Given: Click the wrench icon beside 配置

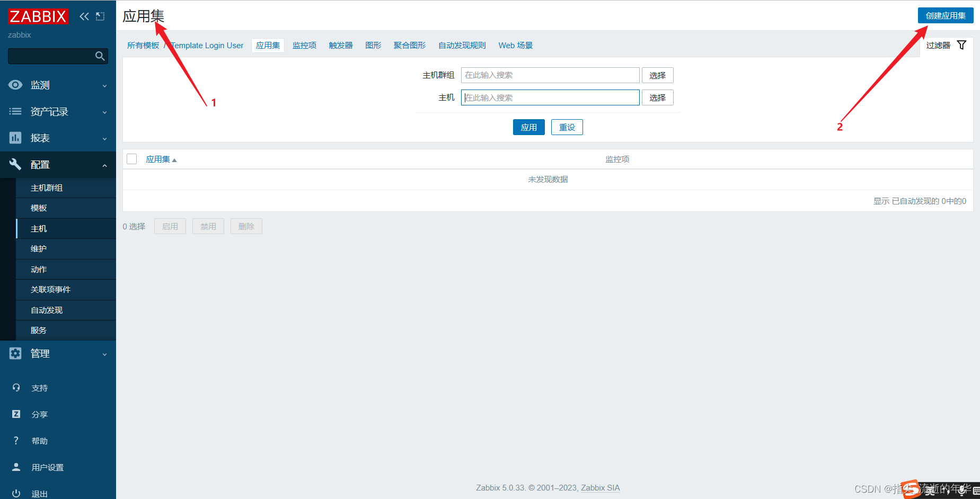Looking at the screenshot, I should (15, 164).
